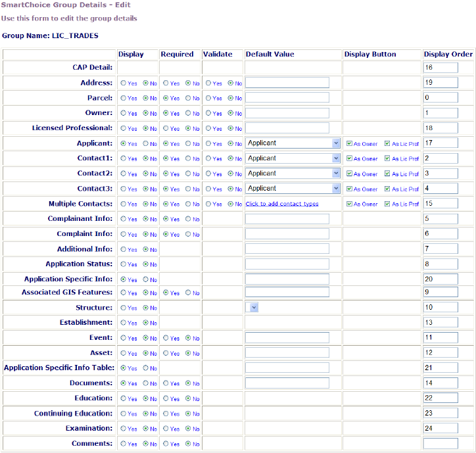Image resolution: width=476 pixels, height=453 pixels.
Task: Click Application Status default value field
Action: coord(287,264)
